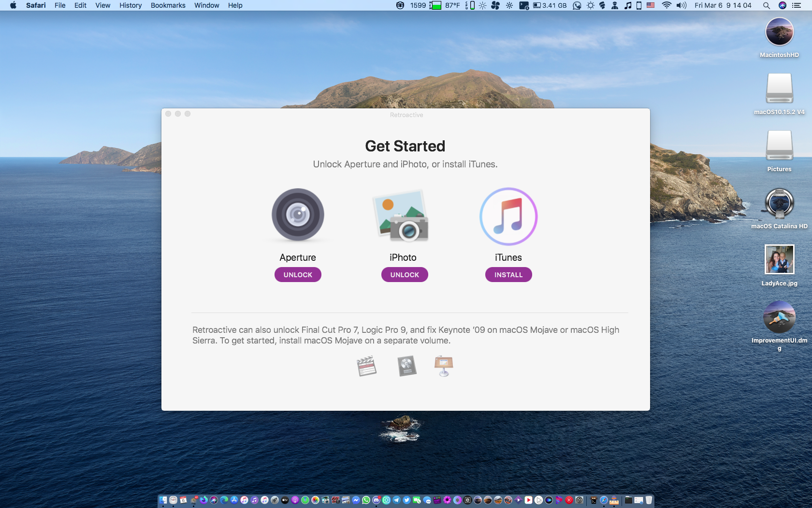The image size is (812, 508).
Task: Click the Logic Pro 9 icon
Action: [x=407, y=366]
